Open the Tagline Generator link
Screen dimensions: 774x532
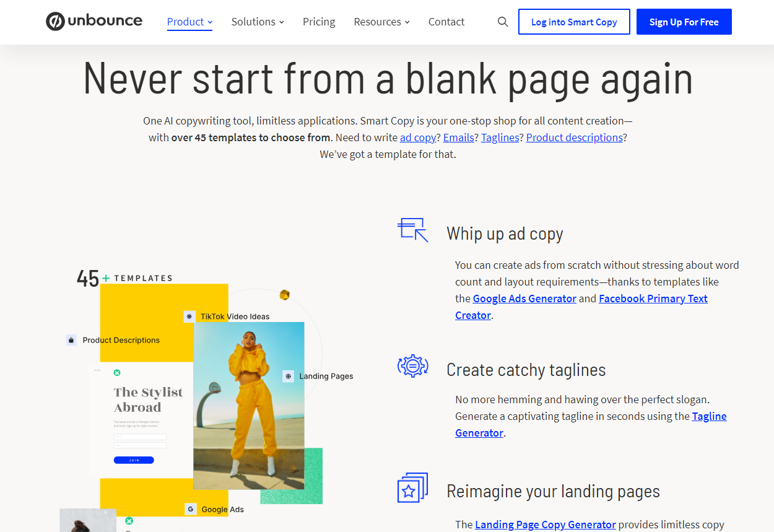click(x=709, y=416)
